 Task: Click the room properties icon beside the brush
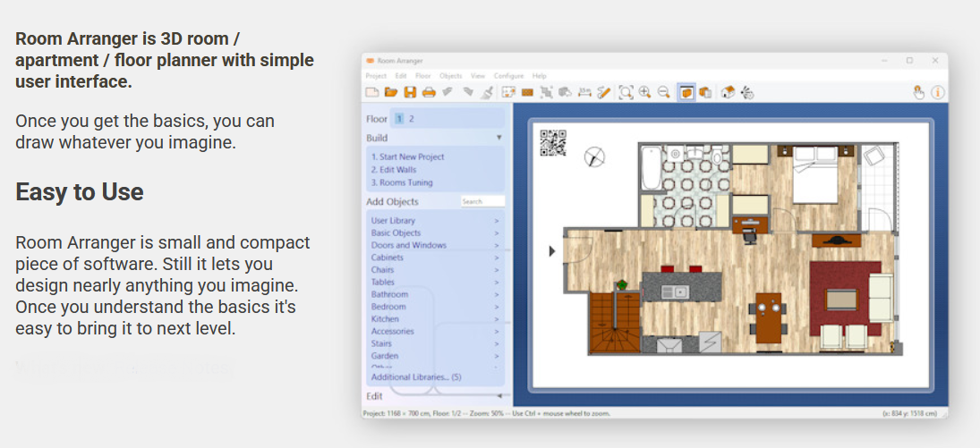point(508,92)
